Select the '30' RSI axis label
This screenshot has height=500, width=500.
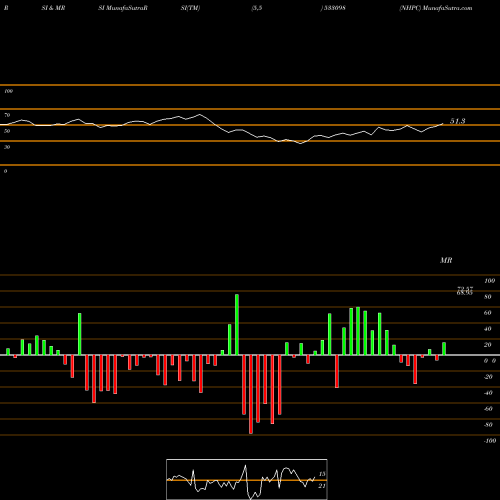pyautogui.click(x=7, y=147)
